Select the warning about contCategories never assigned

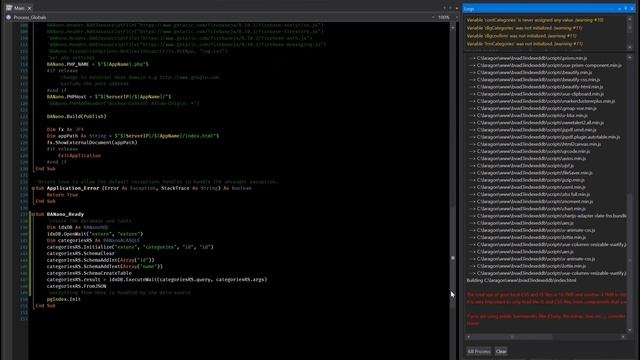coord(535,20)
